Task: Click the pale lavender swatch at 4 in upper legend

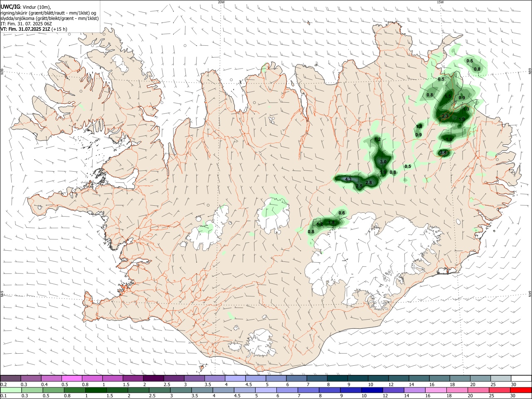Action: click(235, 379)
